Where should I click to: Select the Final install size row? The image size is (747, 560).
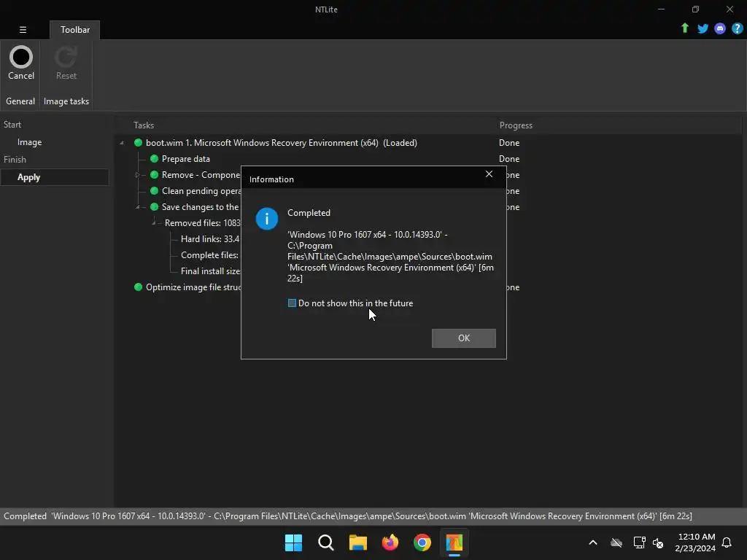coord(210,271)
